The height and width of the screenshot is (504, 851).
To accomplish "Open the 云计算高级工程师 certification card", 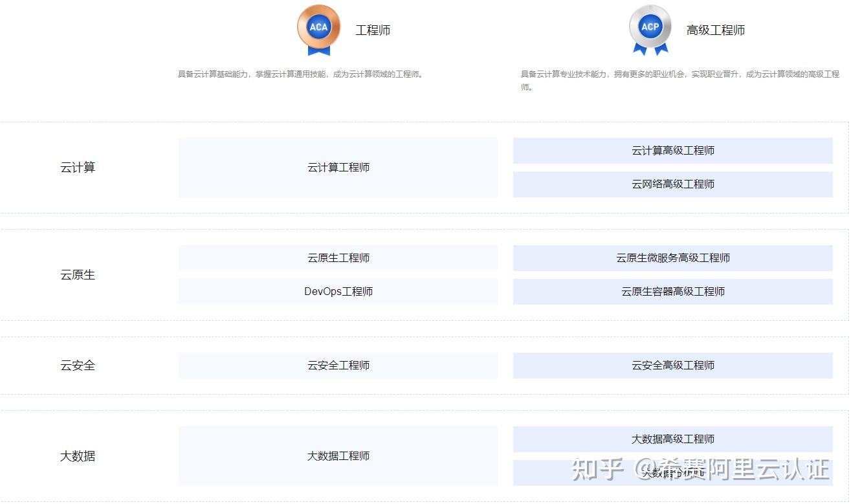I will click(673, 150).
